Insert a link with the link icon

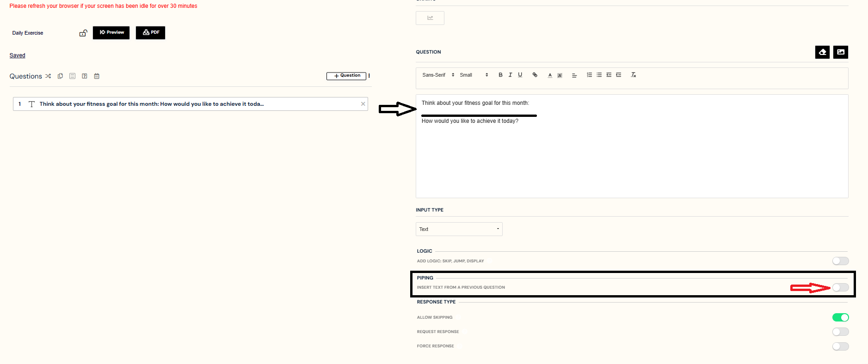pyautogui.click(x=535, y=75)
